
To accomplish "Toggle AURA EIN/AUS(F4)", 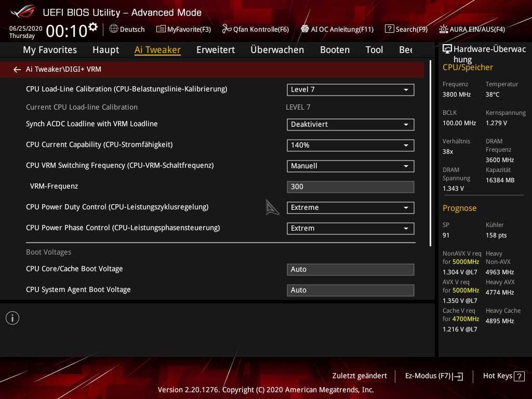I will [472, 29].
